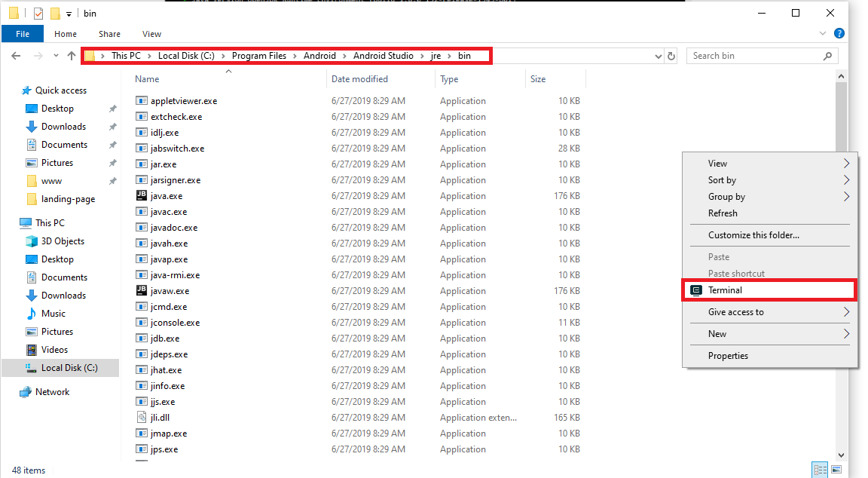Click the search magnifier icon
This screenshot has width=868, height=478.
pyautogui.click(x=827, y=56)
